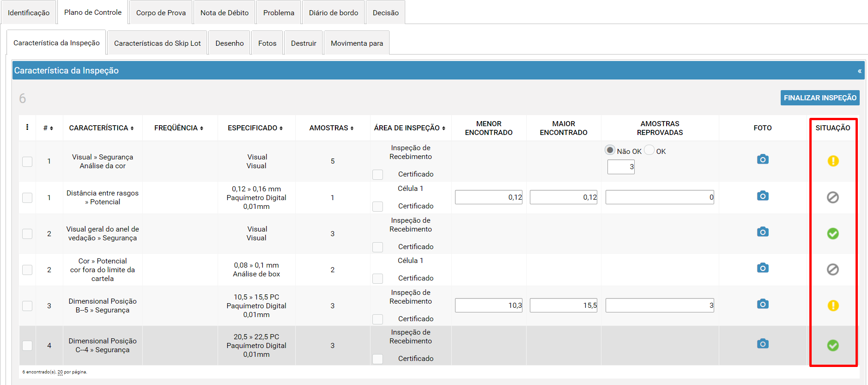Click the FOTO column header
This screenshot has height=385, width=868.
763,128
